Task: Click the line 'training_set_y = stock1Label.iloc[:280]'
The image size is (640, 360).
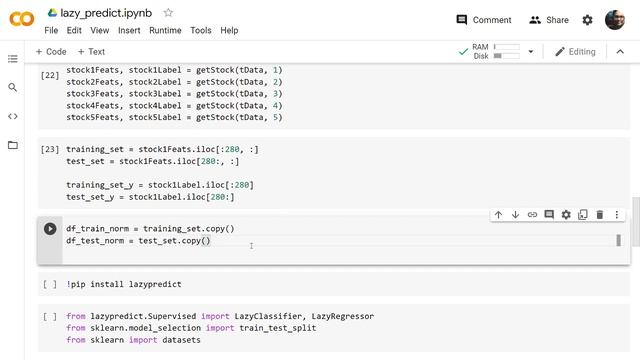Action: tap(160, 185)
